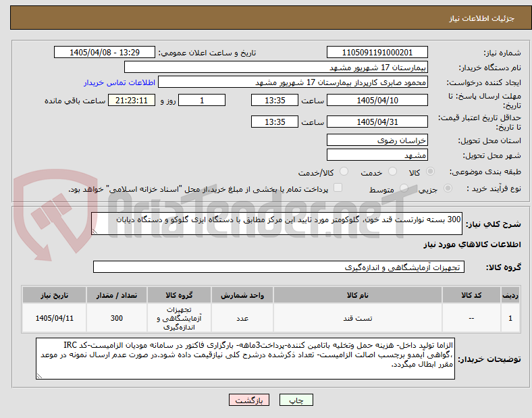Click the اطلاعات کالاهای مورد نیاز section heading

[x=472, y=244]
